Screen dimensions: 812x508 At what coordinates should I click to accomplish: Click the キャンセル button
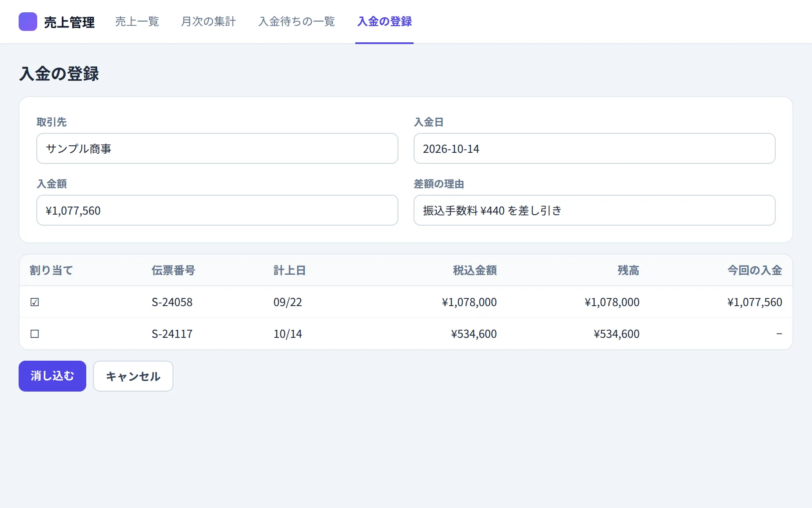click(x=133, y=376)
